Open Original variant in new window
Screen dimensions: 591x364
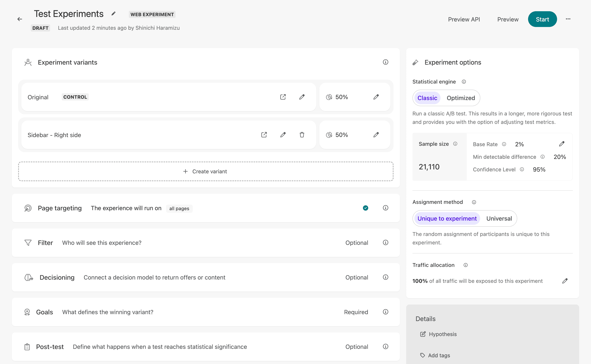coord(283,97)
